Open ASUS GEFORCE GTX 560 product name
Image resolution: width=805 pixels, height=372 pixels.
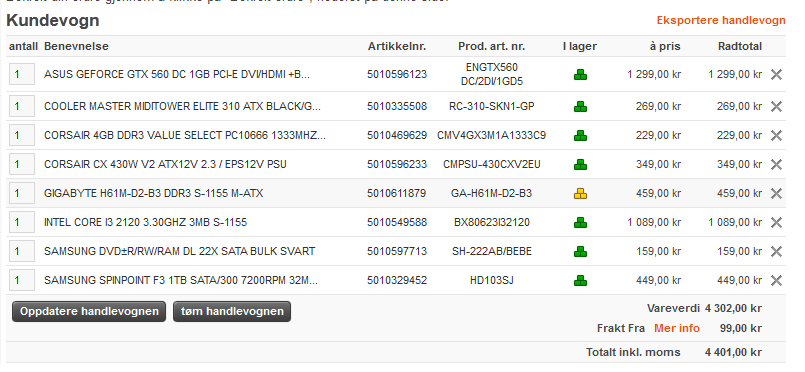point(177,74)
